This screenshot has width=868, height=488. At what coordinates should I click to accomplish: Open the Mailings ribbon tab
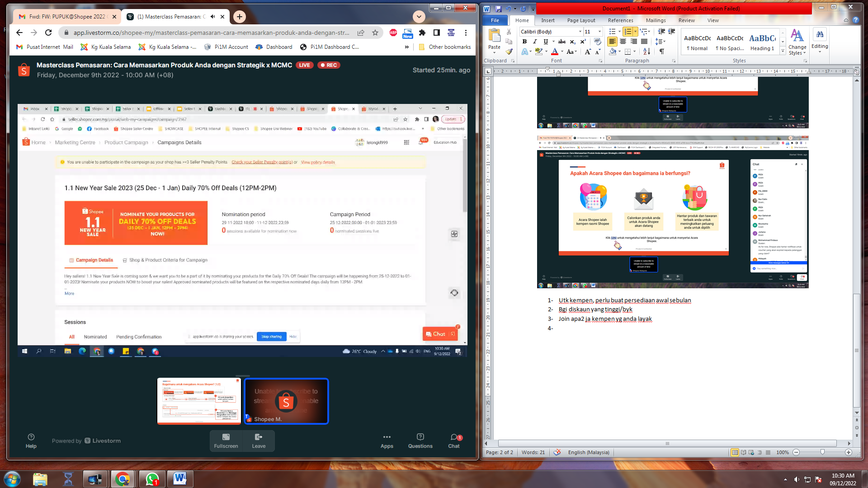coord(656,20)
